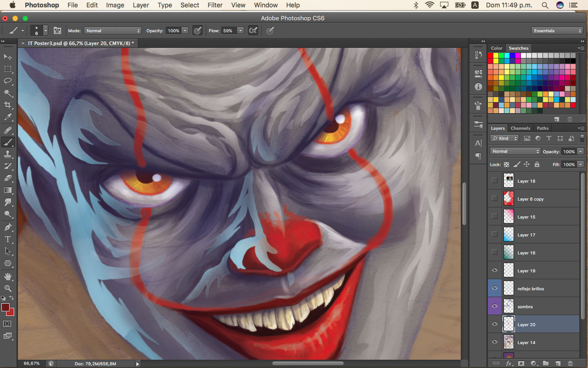588x368 pixels.
Task: Open the Flow value dropdown arrow
Action: click(240, 31)
